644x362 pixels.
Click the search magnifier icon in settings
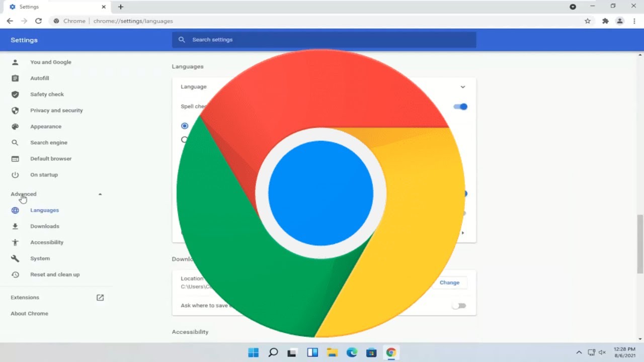(182, 40)
